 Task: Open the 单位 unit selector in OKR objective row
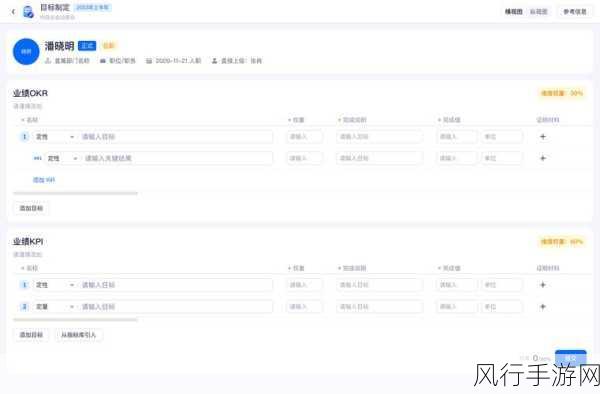click(502, 137)
